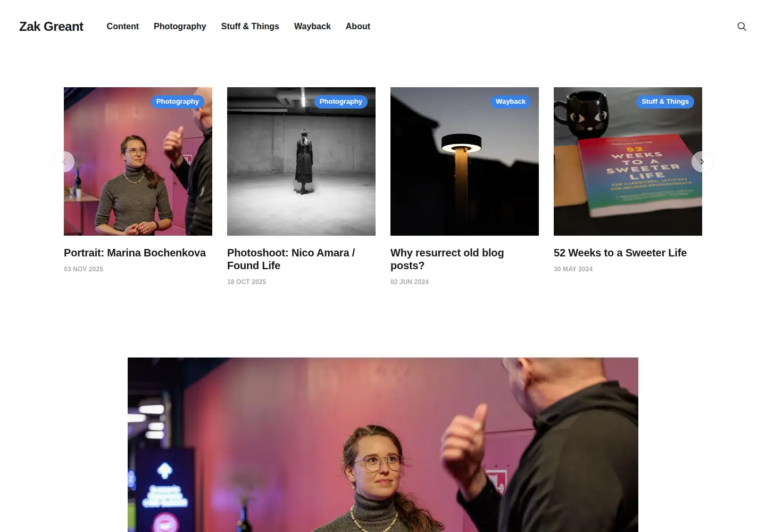Viewport: 766px width, 532px height.
Task: Click the 02 JUN 2024 date
Action: (410, 282)
